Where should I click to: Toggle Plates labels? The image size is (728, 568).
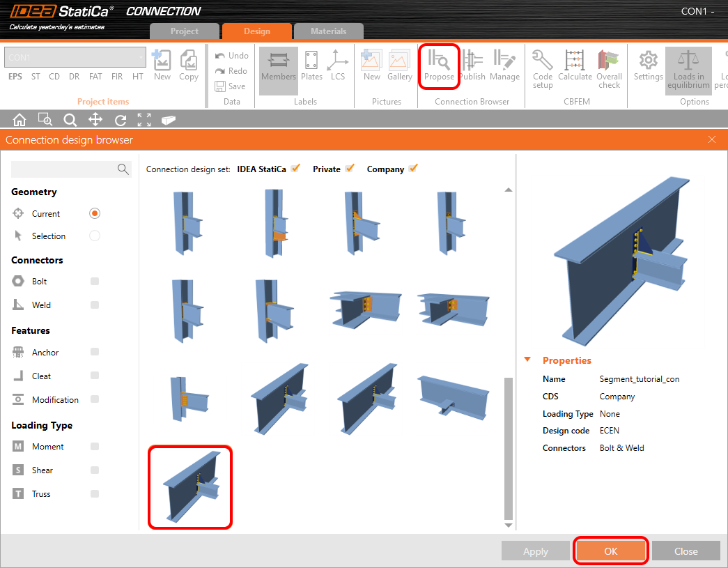[x=311, y=66]
